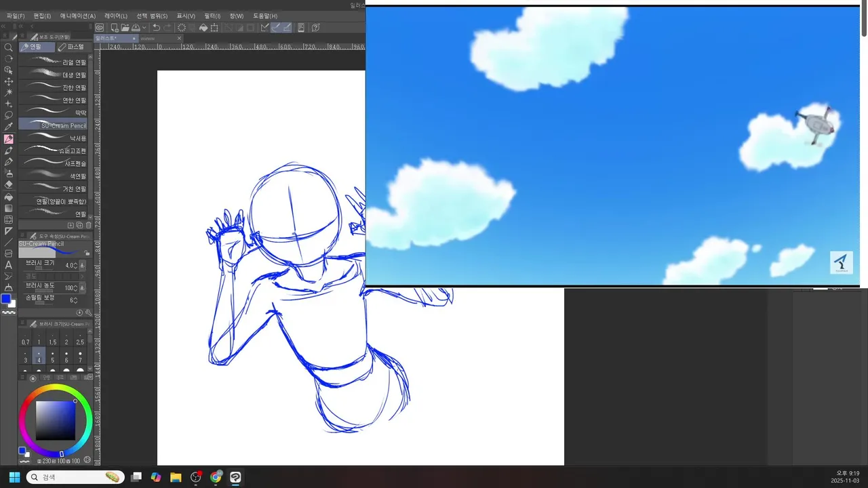Select the Gradient tool

(9, 208)
